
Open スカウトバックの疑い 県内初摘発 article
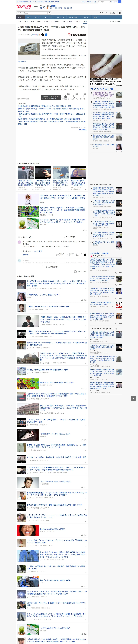(56, 457)
